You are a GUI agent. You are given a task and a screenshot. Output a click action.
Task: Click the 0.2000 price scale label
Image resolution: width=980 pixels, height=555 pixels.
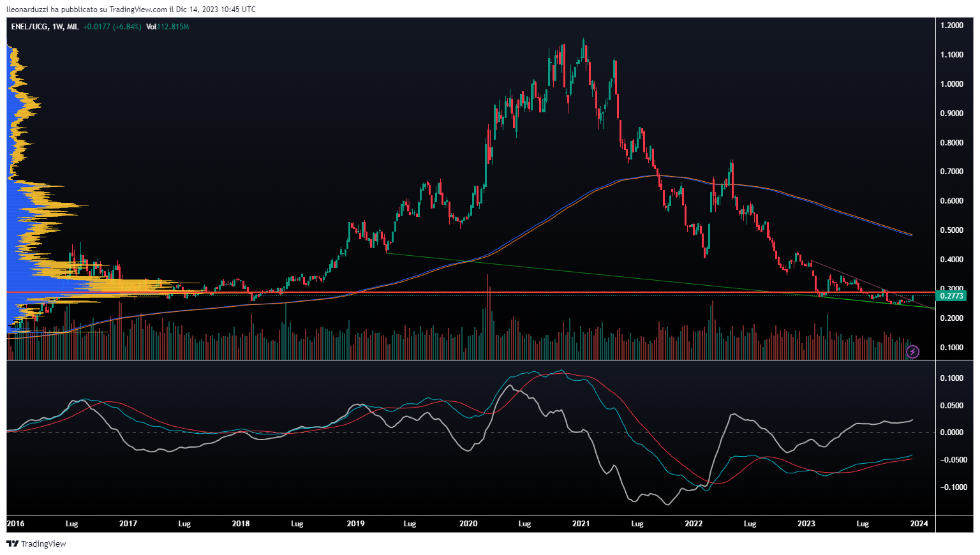[952, 318]
